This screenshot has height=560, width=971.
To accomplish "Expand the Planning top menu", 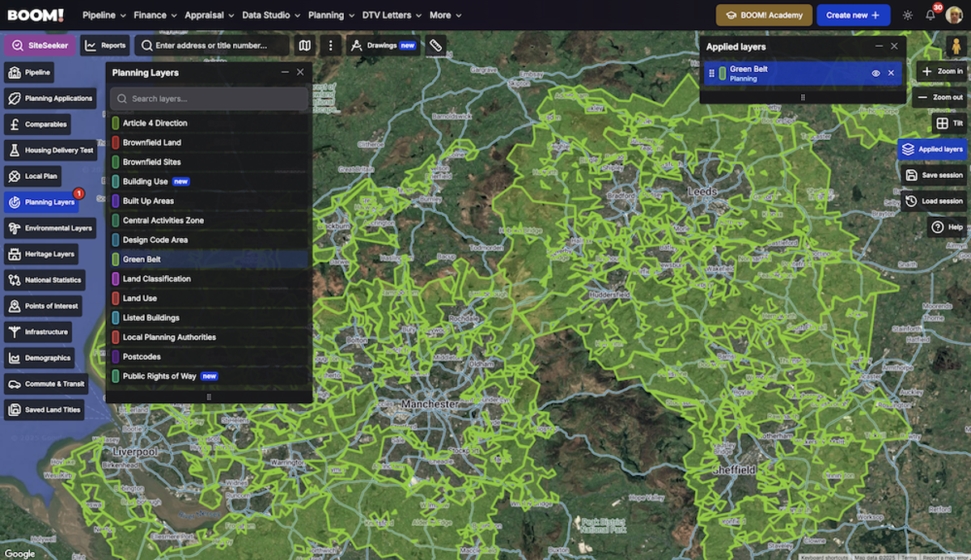I will (x=332, y=15).
